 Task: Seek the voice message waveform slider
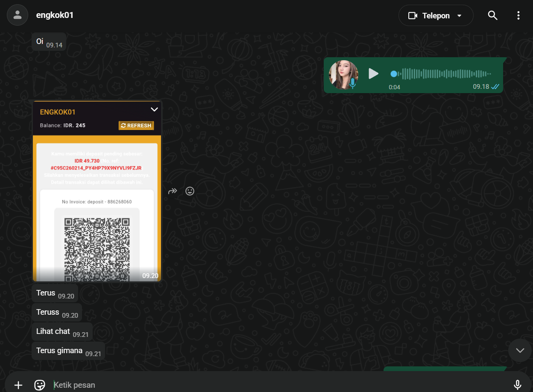441,74
